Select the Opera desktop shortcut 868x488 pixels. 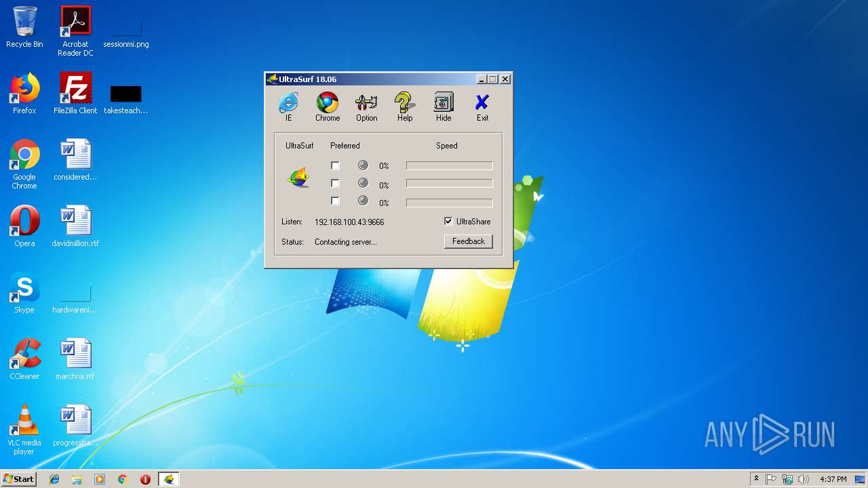[24, 226]
